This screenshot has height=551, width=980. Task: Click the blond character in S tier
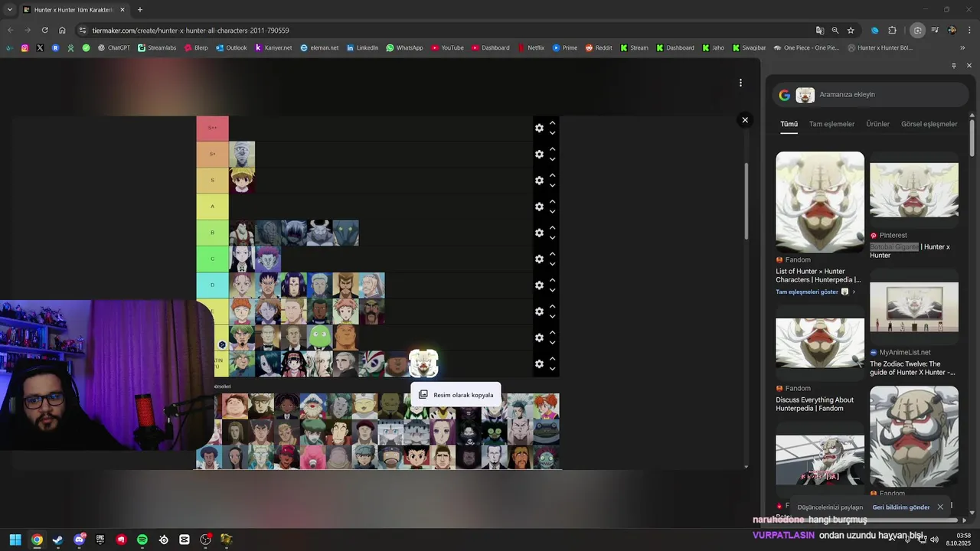242,181
